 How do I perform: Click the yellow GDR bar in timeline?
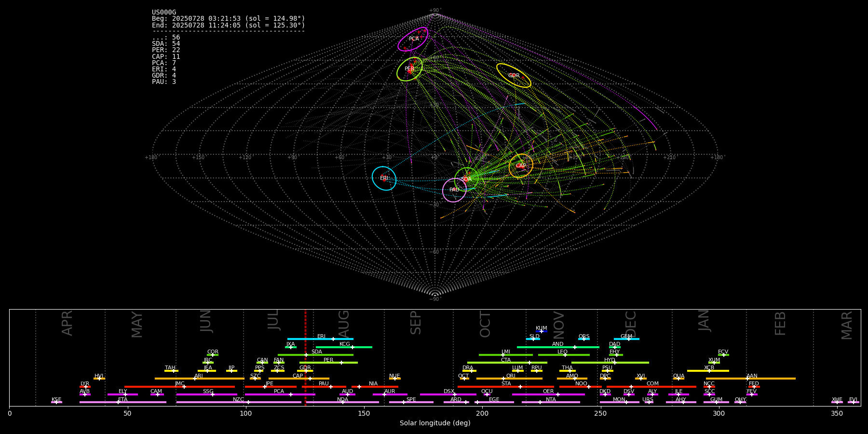point(305,371)
